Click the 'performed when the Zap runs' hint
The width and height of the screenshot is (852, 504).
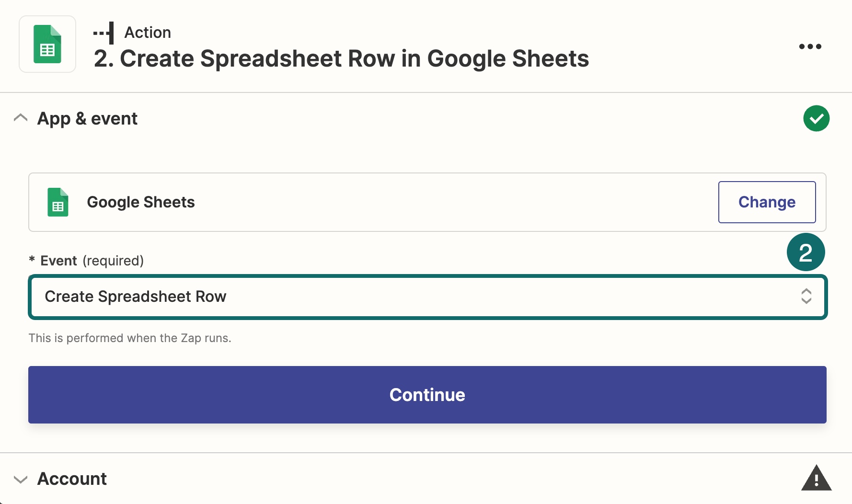coord(130,338)
